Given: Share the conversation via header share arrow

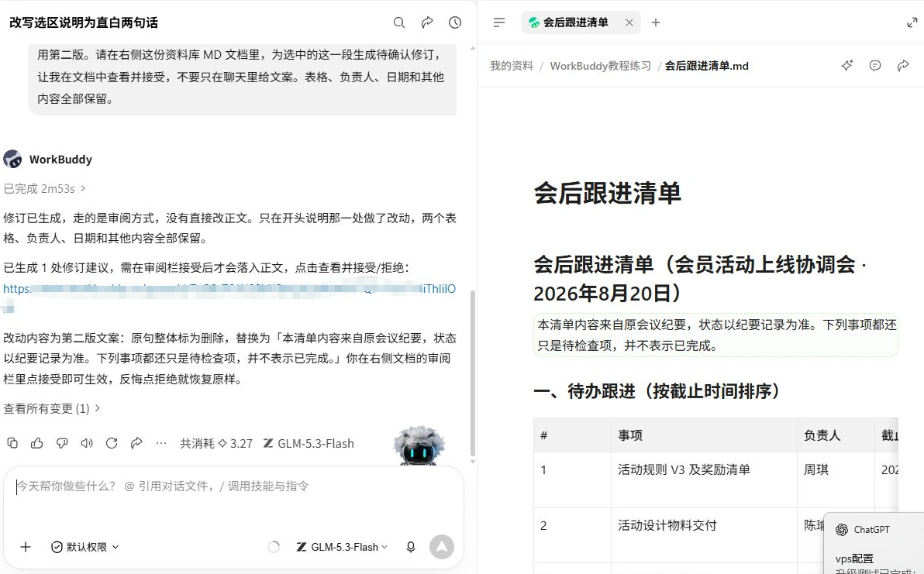Looking at the screenshot, I should 427,22.
